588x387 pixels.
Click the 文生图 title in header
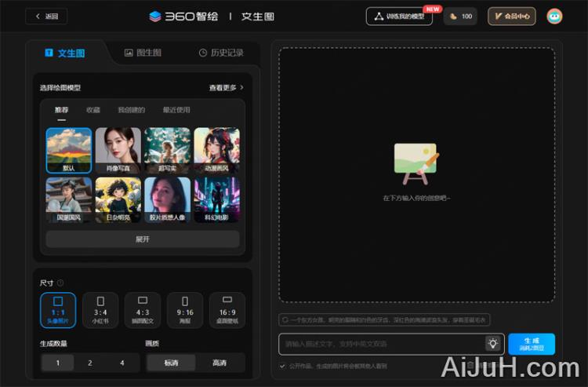(x=258, y=16)
